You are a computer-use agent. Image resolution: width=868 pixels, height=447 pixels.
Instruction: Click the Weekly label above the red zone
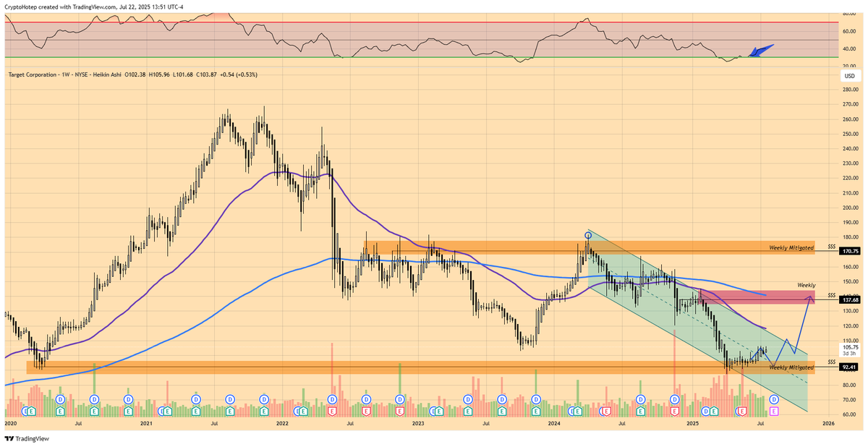(x=807, y=286)
